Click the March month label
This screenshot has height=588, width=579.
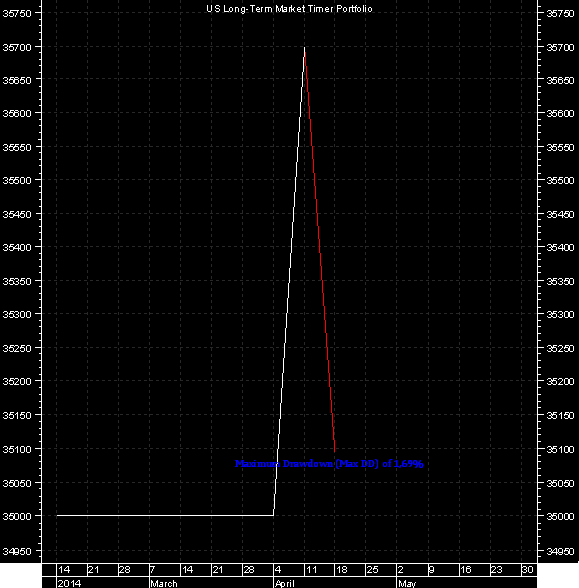164,584
